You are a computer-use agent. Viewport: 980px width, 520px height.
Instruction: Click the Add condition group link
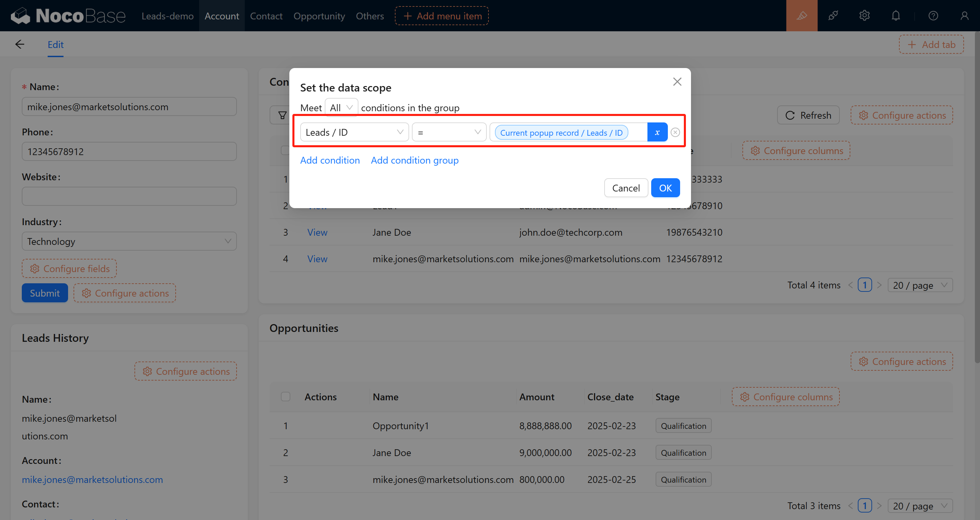414,161
